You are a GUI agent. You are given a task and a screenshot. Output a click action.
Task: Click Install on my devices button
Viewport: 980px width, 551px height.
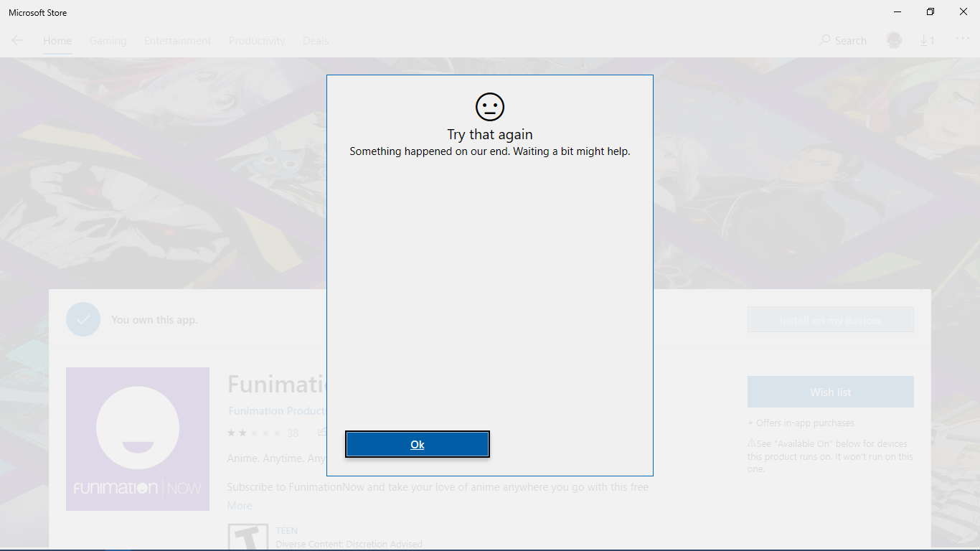(x=831, y=320)
